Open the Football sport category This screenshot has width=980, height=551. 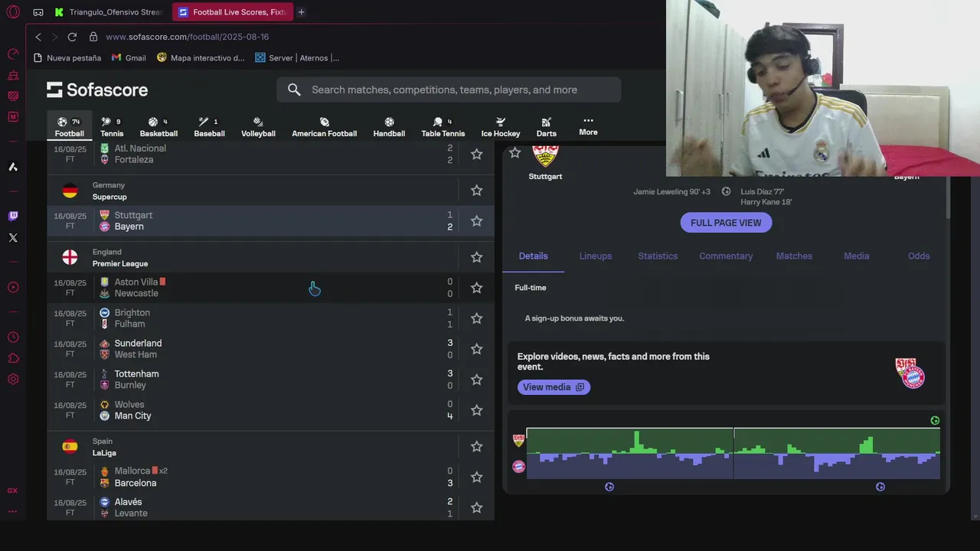69,127
